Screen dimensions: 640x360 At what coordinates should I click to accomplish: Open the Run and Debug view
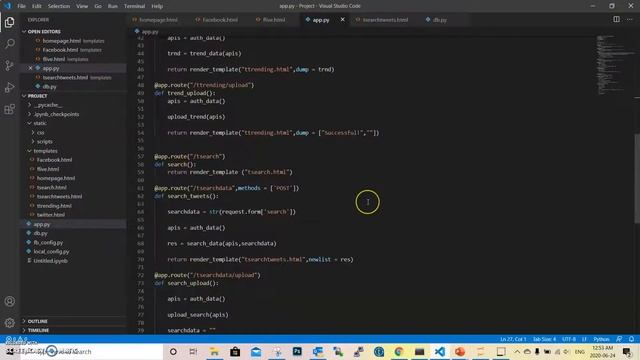[10, 87]
